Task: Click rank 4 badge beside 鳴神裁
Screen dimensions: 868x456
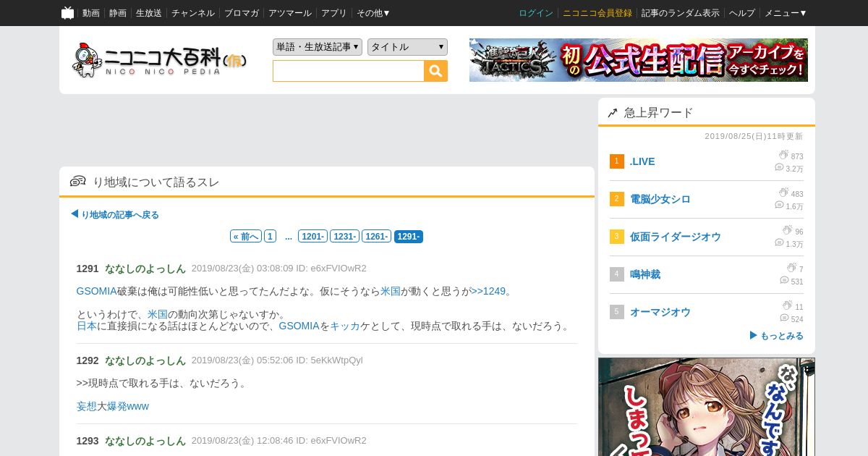Action: pyautogui.click(x=616, y=274)
